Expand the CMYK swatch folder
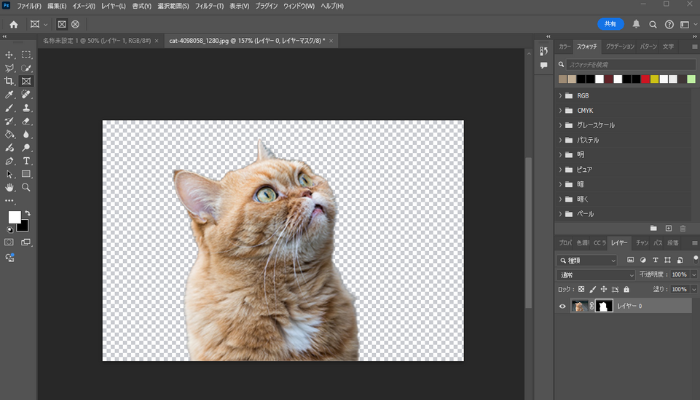 560,110
